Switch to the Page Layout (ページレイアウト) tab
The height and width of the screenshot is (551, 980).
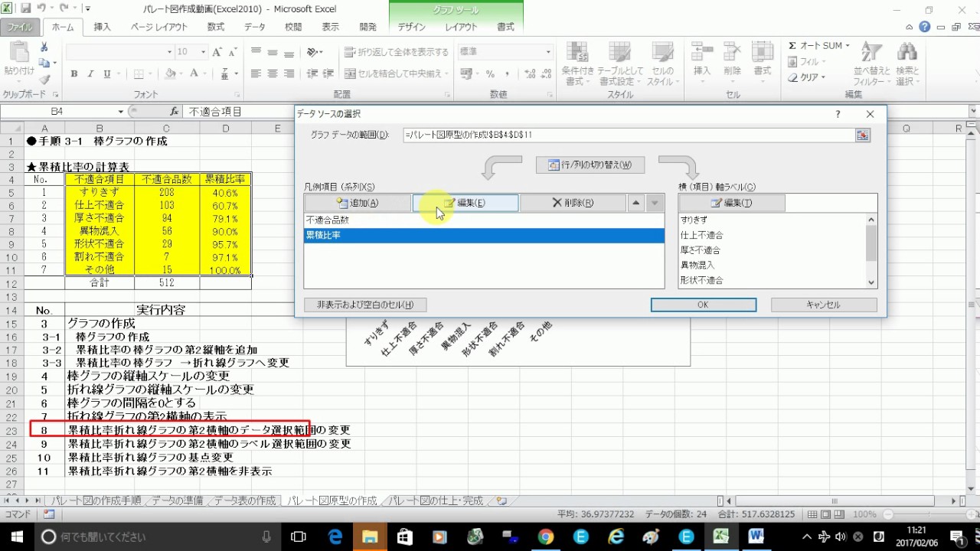158,27
